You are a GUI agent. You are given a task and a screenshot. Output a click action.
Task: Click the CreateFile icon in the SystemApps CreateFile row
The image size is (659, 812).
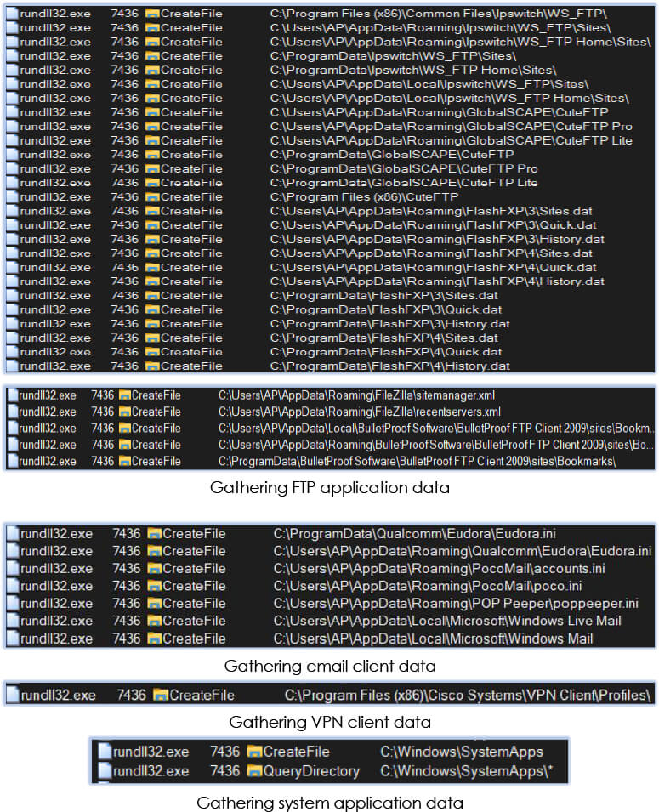point(254,752)
